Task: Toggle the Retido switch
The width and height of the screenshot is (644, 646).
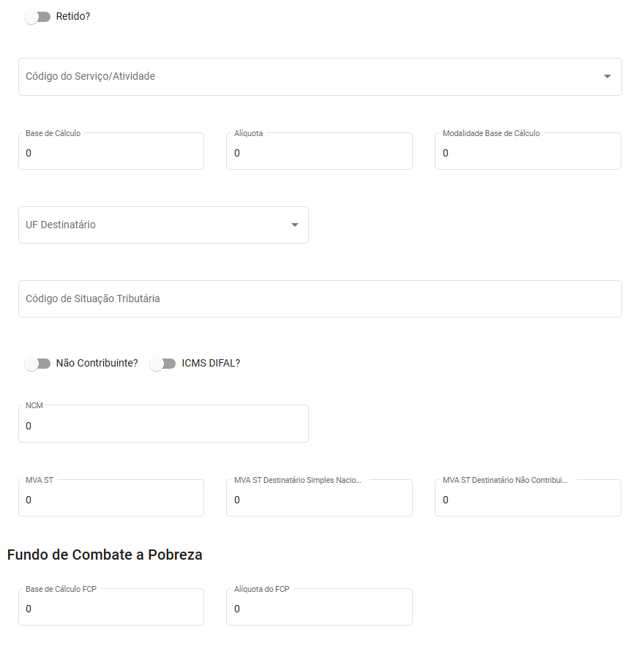Action: coord(37,17)
